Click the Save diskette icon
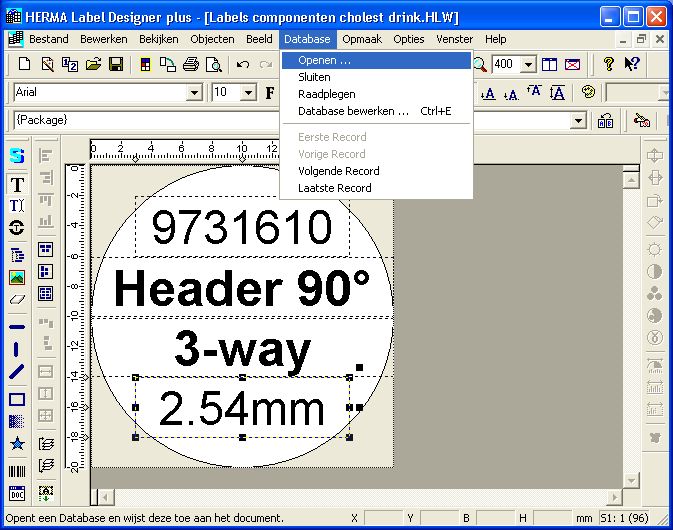This screenshot has height=530, width=673. coord(116,65)
